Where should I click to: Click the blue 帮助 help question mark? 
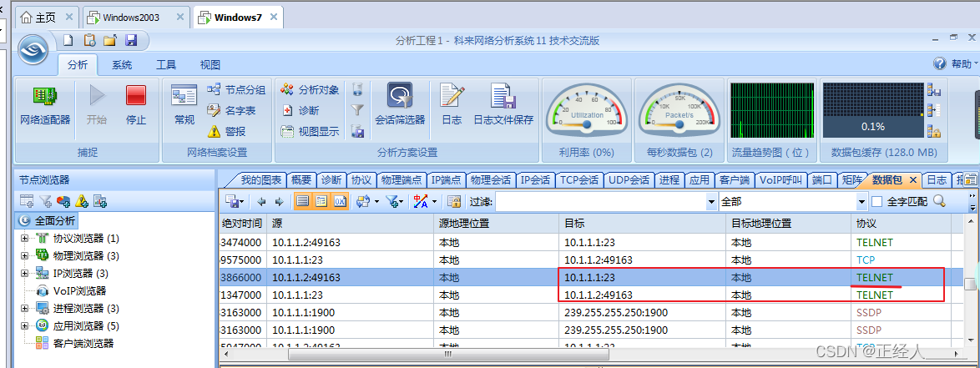point(939,63)
